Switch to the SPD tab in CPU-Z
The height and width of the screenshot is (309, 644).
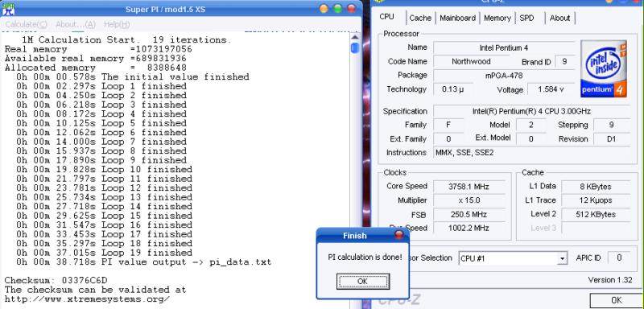526,18
